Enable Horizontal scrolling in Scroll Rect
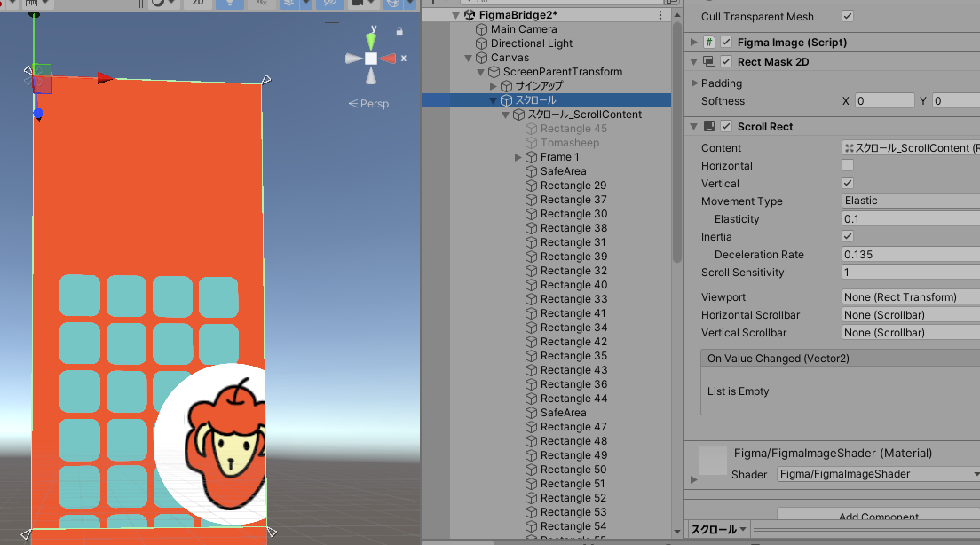 tap(847, 165)
